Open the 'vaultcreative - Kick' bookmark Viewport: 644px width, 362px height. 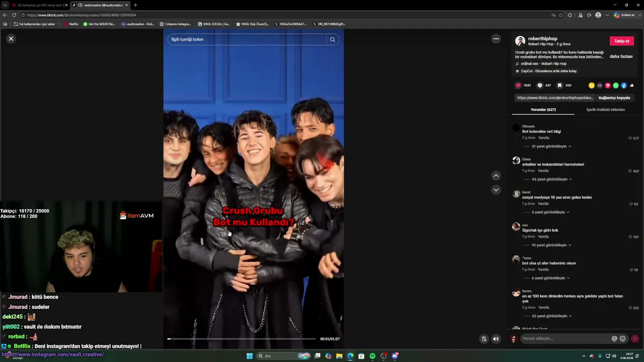click(138, 24)
